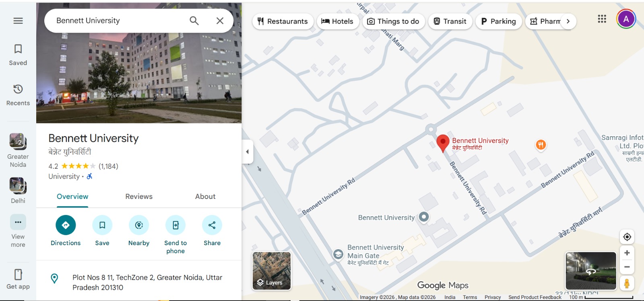Open the Google apps grid
This screenshot has height=301, width=644.
click(602, 19)
